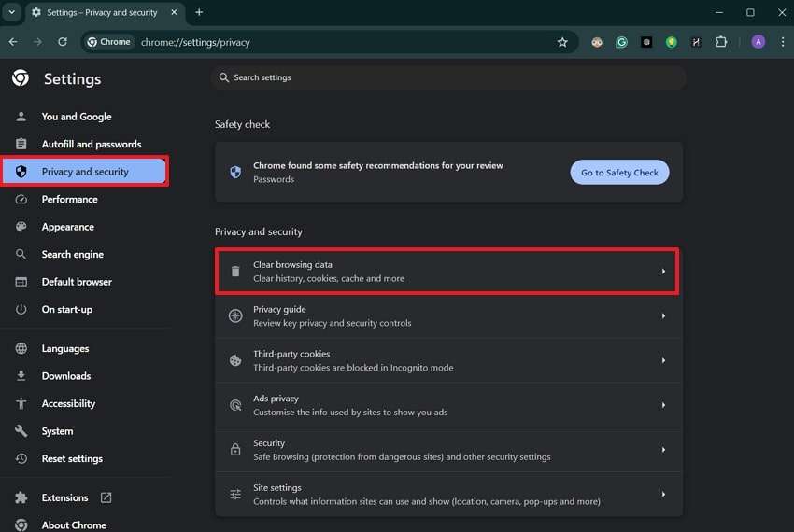The image size is (794, 532).
Task: Open the Extensions puzzle piece icon
Action: click(721, 42)
